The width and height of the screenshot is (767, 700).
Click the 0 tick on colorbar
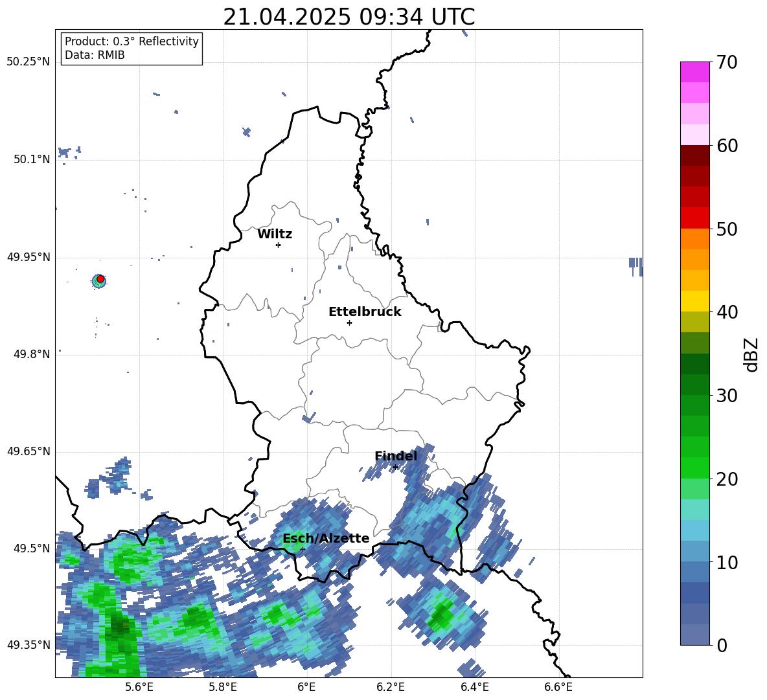(x=722, y=645)
